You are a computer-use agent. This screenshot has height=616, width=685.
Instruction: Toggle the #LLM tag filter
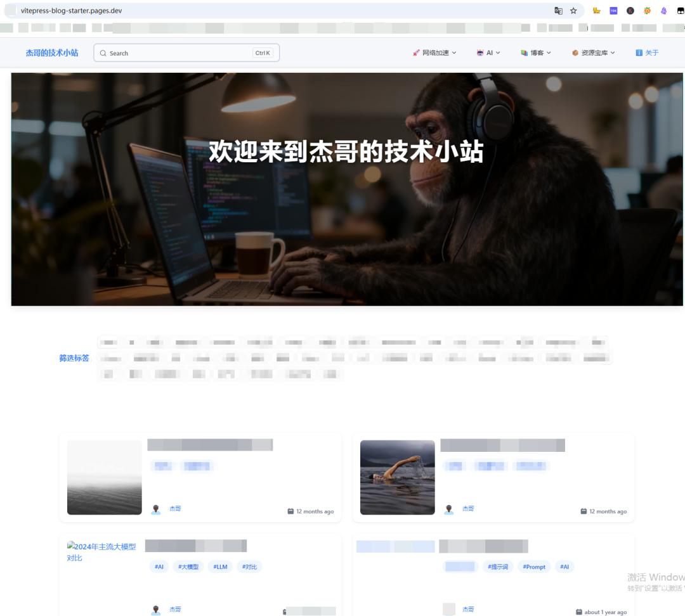click(x=220, y=567)
